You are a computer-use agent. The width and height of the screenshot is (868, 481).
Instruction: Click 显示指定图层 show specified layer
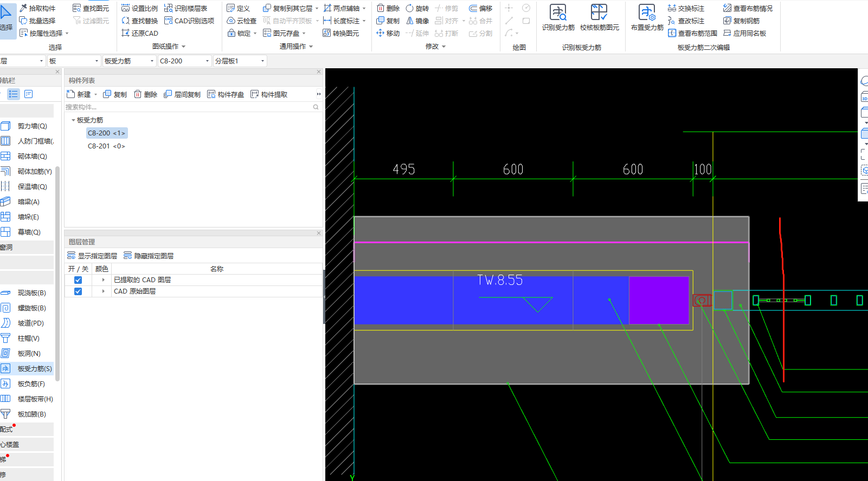(x=92, y=256)
